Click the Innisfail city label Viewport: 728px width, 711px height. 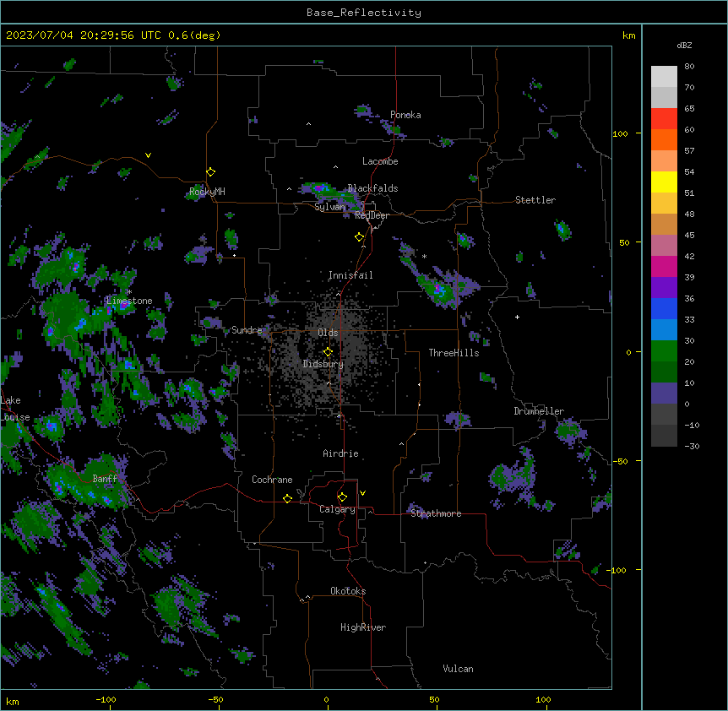[x=350, y=275]
